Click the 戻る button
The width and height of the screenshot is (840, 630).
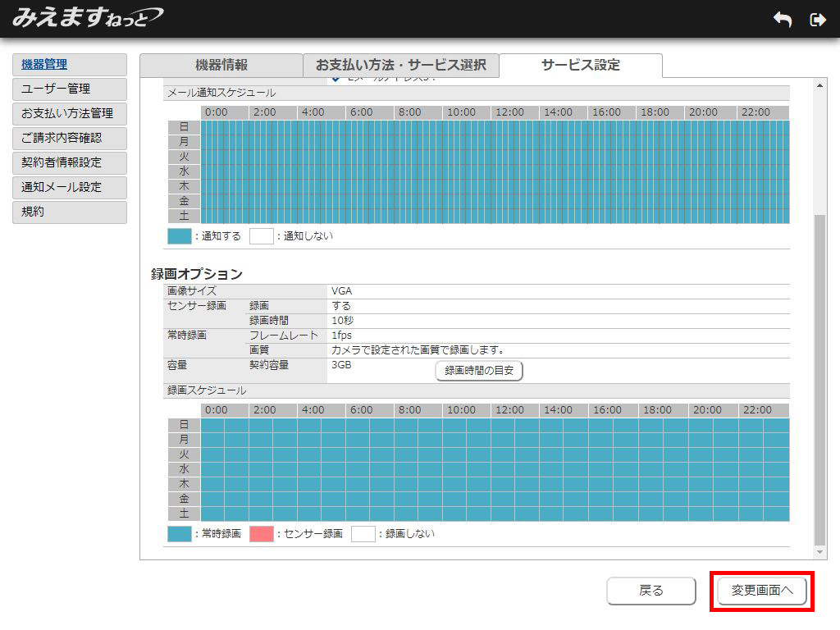tap(651, 591)
